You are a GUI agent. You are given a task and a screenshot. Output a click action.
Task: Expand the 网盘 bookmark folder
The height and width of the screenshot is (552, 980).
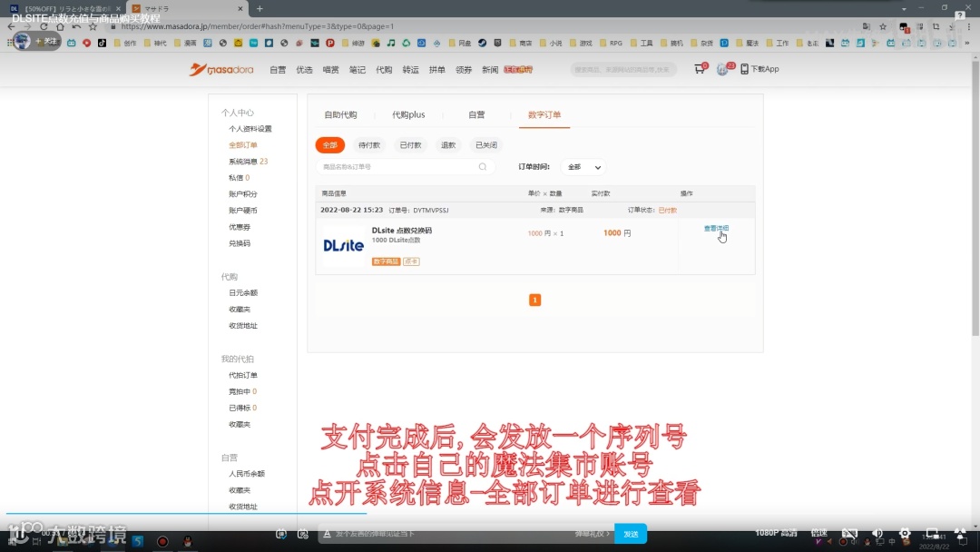460,44
